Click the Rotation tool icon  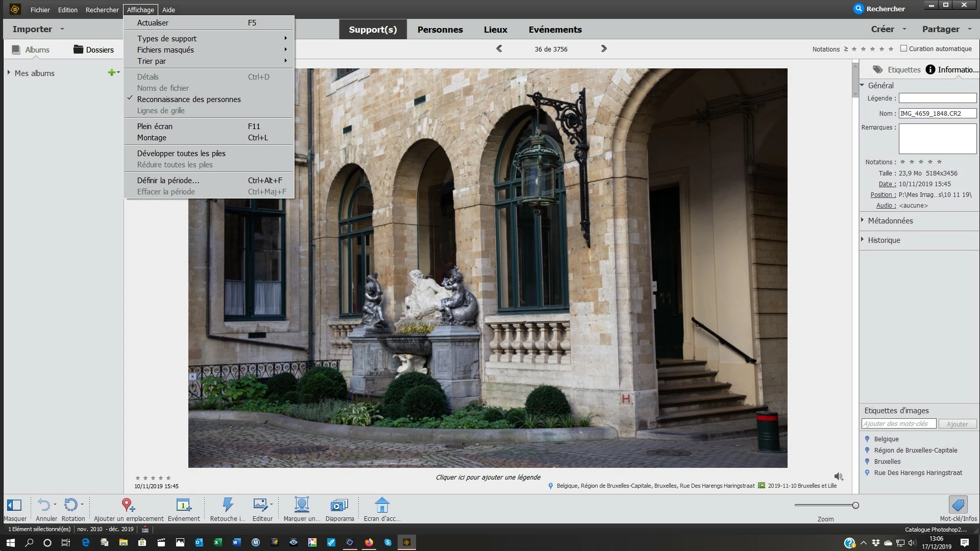[x=70, y=505]
